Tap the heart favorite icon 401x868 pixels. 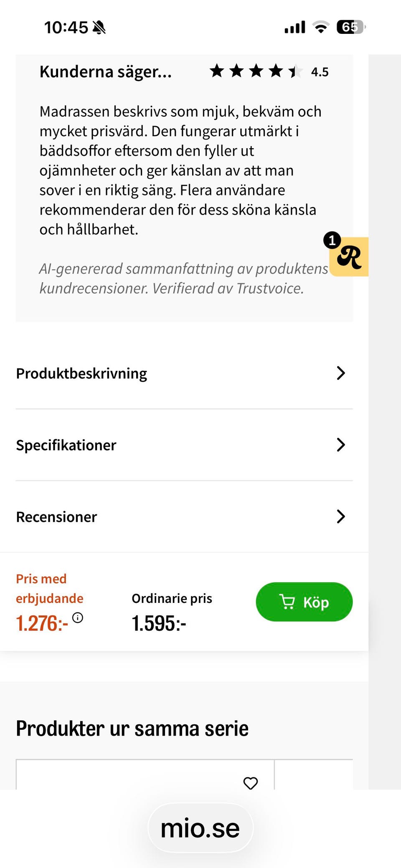(x=251, y=783)
